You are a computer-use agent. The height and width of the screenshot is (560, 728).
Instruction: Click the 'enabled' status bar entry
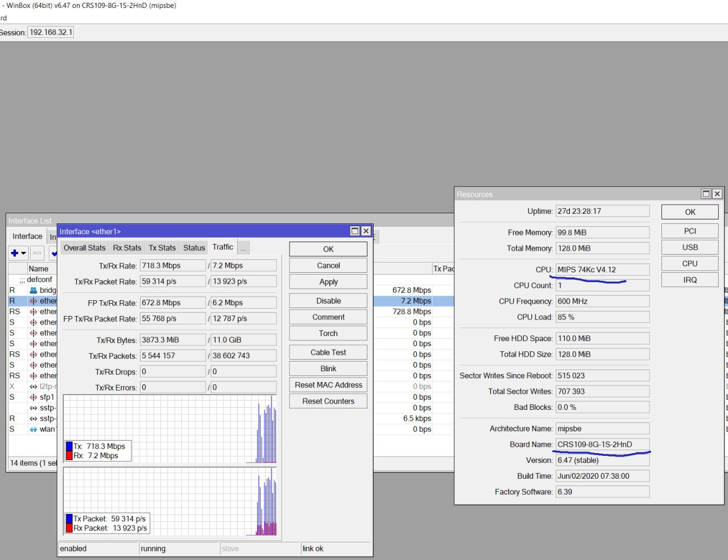pos(98,549)
